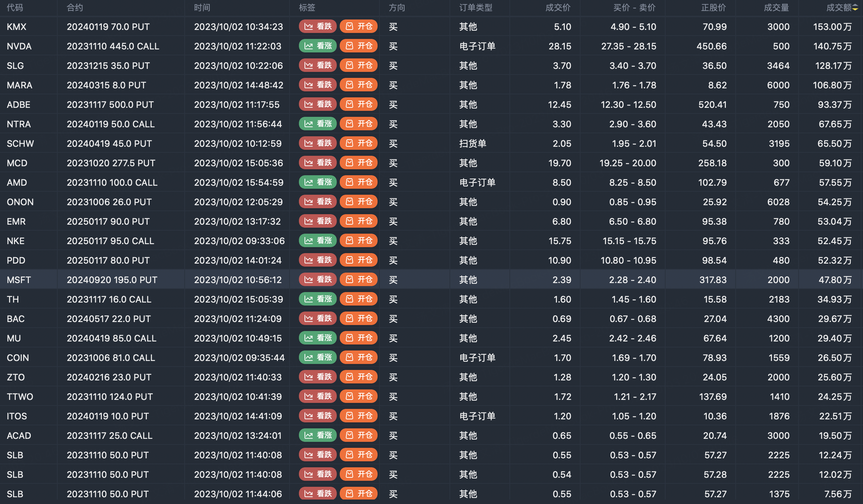
Task: Open the ADBE ticker symbol
Action: click(18, 104)
